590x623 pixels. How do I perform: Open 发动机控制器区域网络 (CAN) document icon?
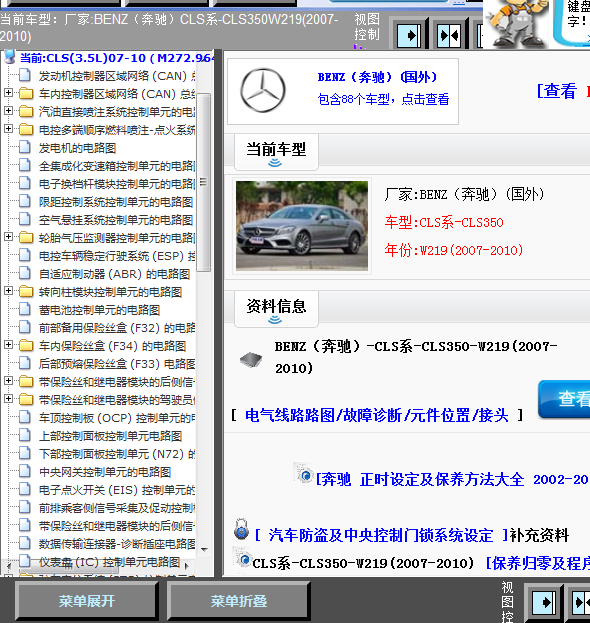click(25, 75)
